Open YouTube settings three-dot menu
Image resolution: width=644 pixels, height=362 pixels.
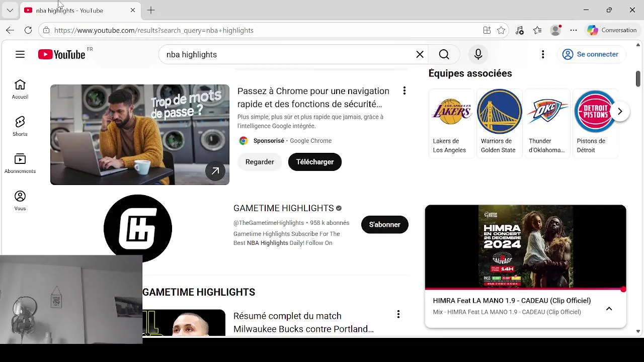[x=543, y=54]
